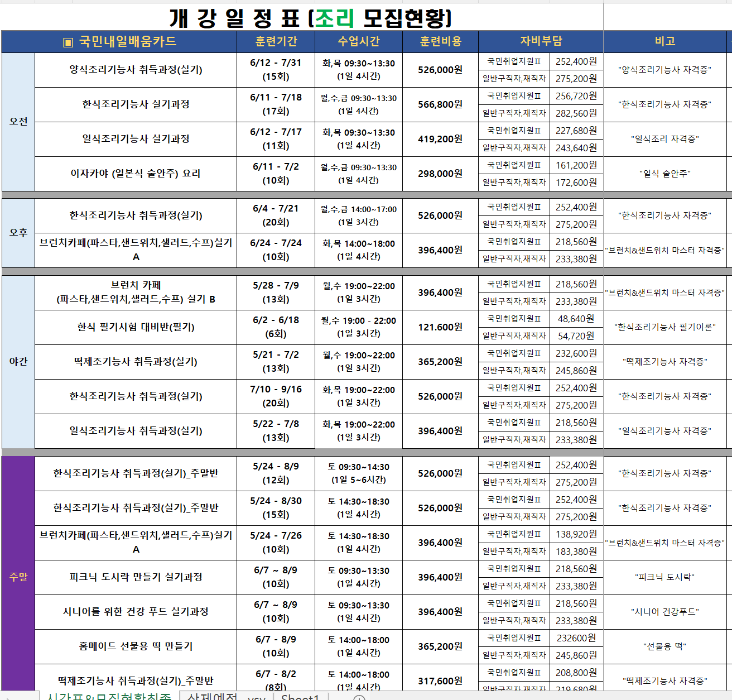Select the 홈메이드 선물용 떡 만들기 cell

136,646
